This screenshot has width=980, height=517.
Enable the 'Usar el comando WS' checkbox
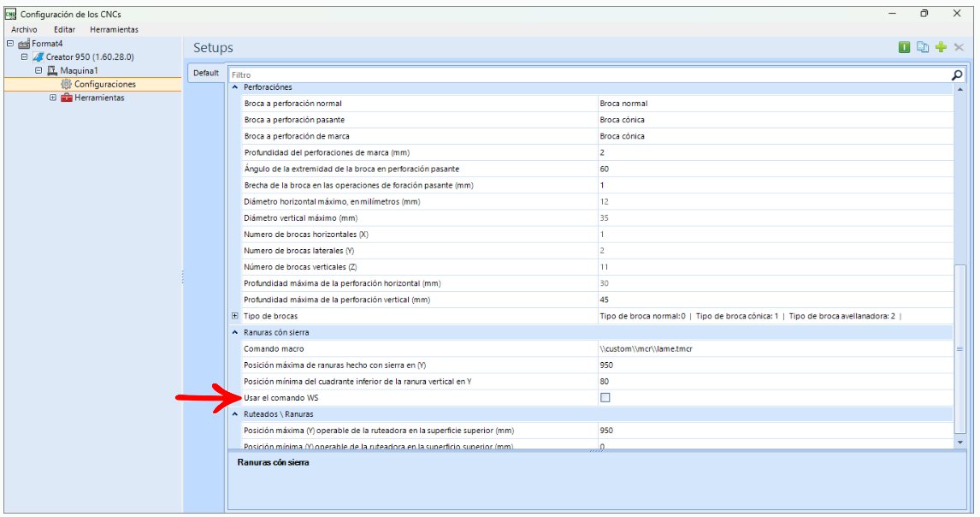click(605, 397)
